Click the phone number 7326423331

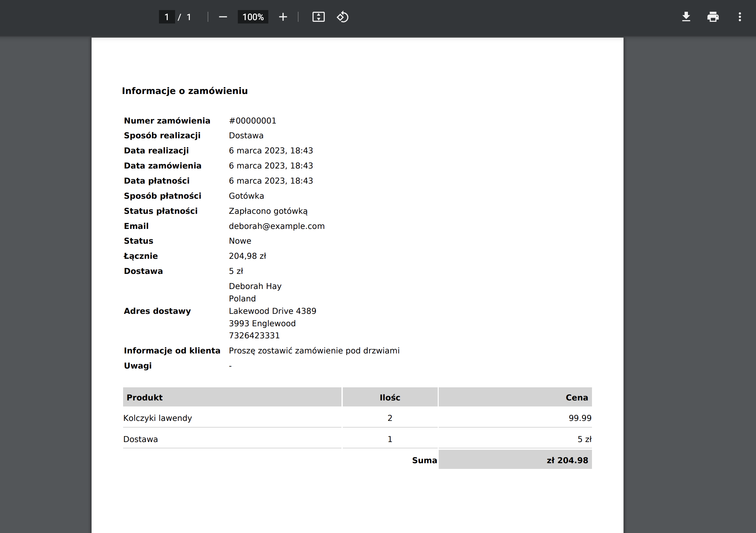coord(254,335)
